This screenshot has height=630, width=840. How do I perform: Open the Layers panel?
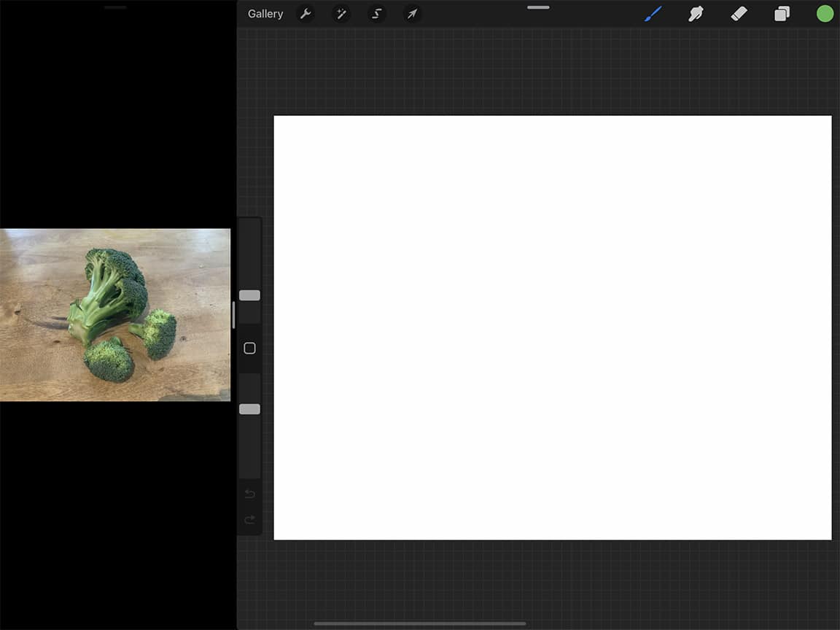(782, 13)
